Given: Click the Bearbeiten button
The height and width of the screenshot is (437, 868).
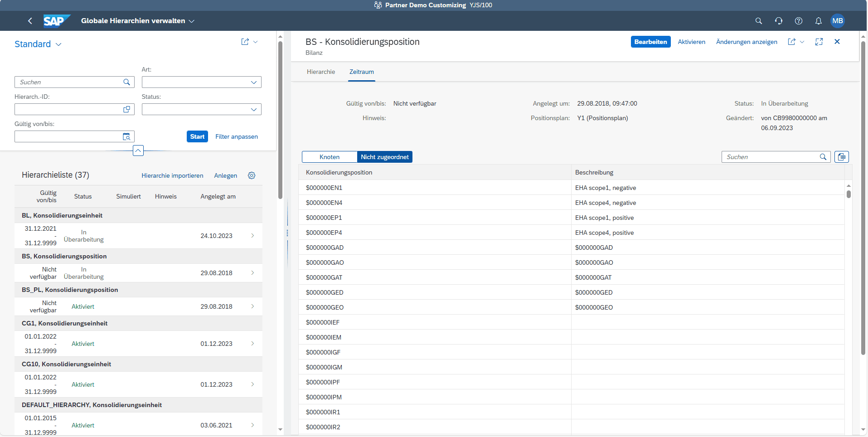Looking at the screenshot, I should (x=650, y=42).
